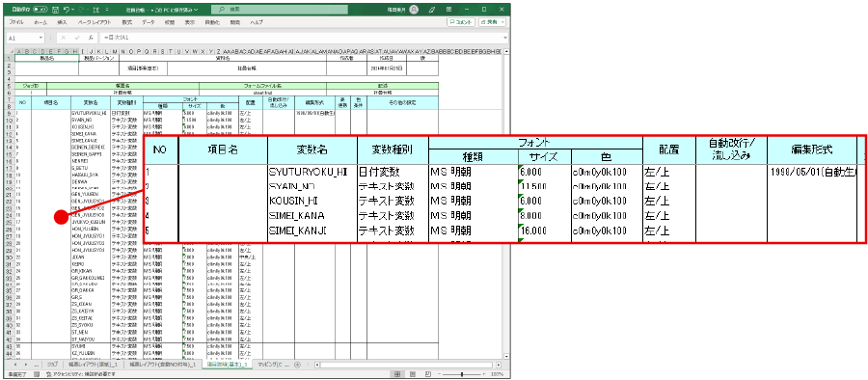Click the 100% zoom level text
This screenshot has width=868, height=380.
point(498,374)
